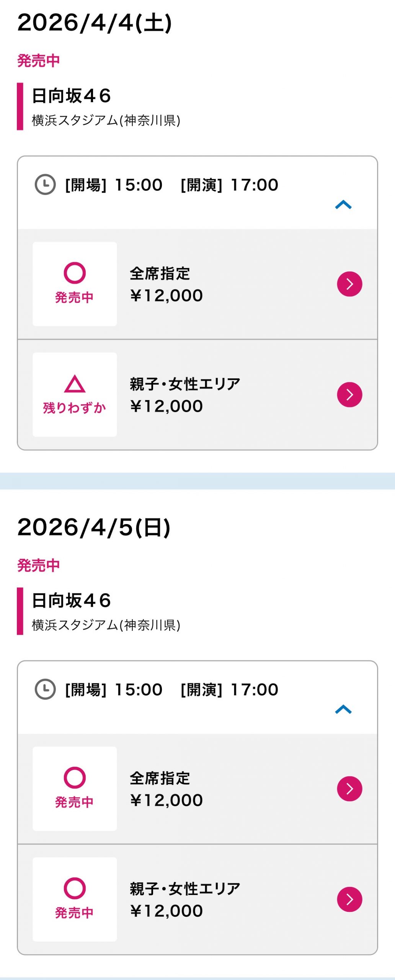Click the 2026/4/4(土) date heading
The width and height of the screenshot is (395, 980).
point(95,23)
